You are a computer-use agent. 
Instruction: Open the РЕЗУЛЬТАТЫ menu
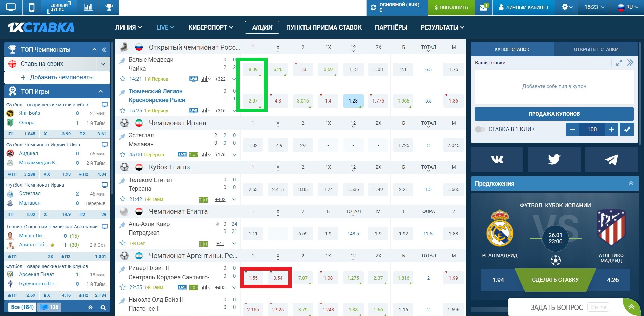tap(442, 27)
